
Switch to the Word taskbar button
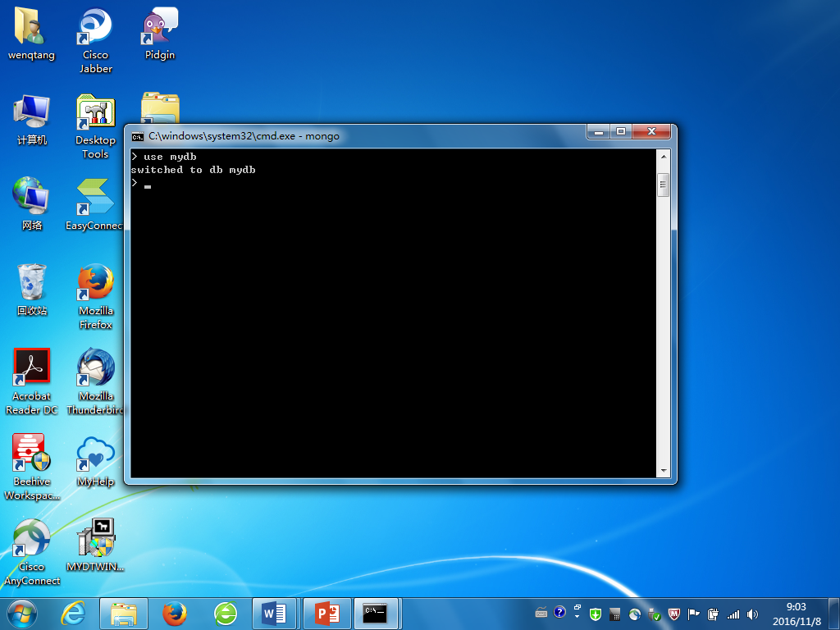[274, 614]
